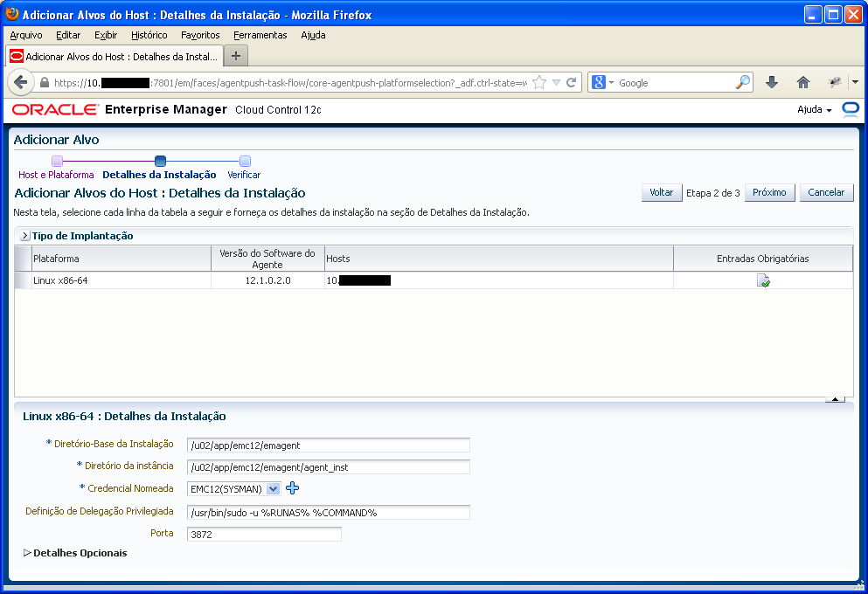This screenshot has height=594, width=868.
Task: Click the Entradas Obrigatórias column header
Action: click(763, 259)
